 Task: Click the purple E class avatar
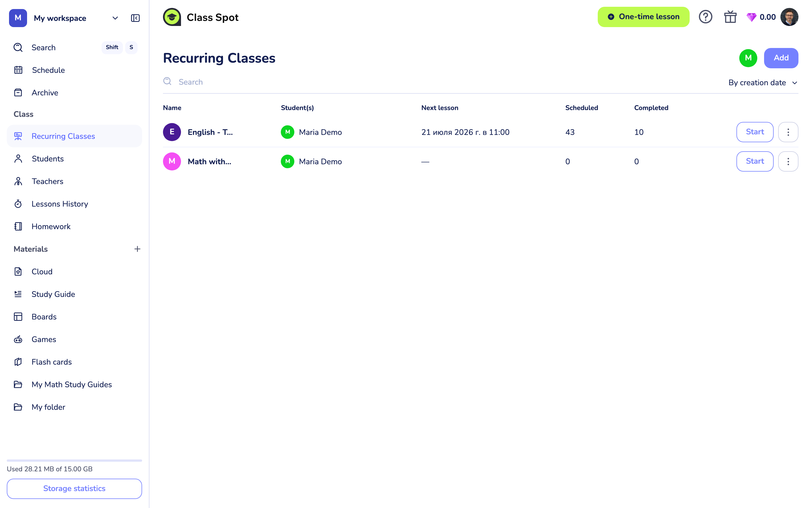(172, 132)
